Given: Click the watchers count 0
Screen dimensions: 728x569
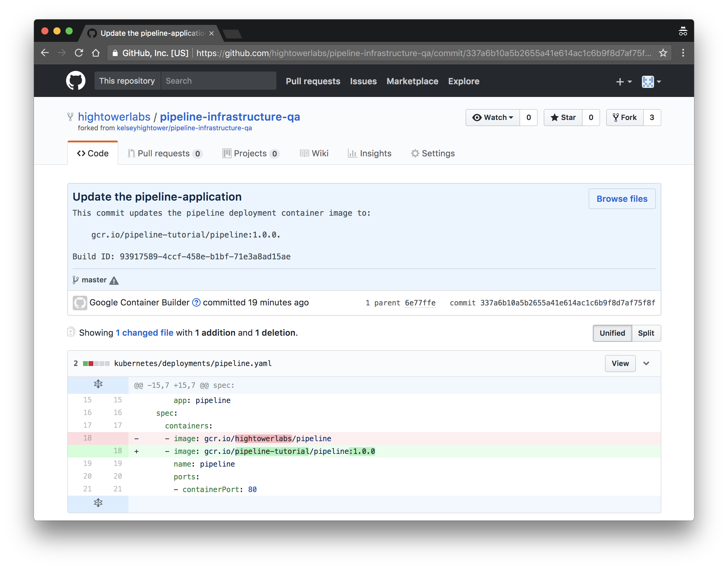Looking at the screenshot, I should [528, 118].
